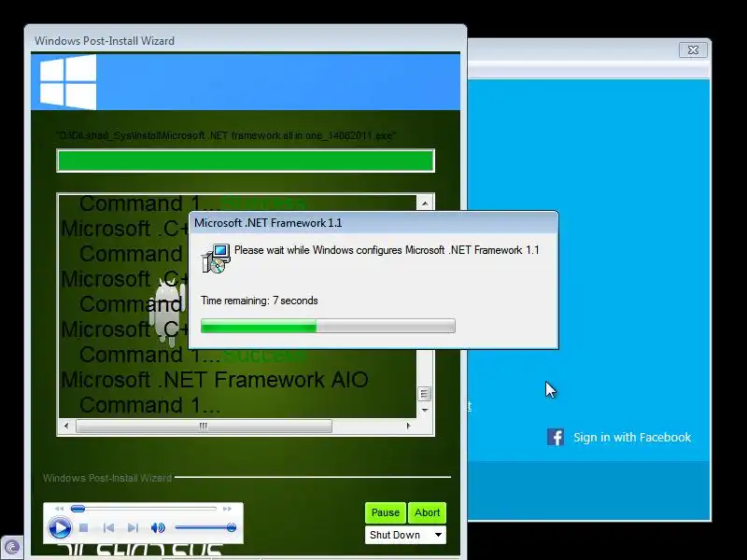Skip to previous track in media player
Image resolution: width=747 pixels, height=560 pixels.
pyautogui.click(x=108, y=527)
